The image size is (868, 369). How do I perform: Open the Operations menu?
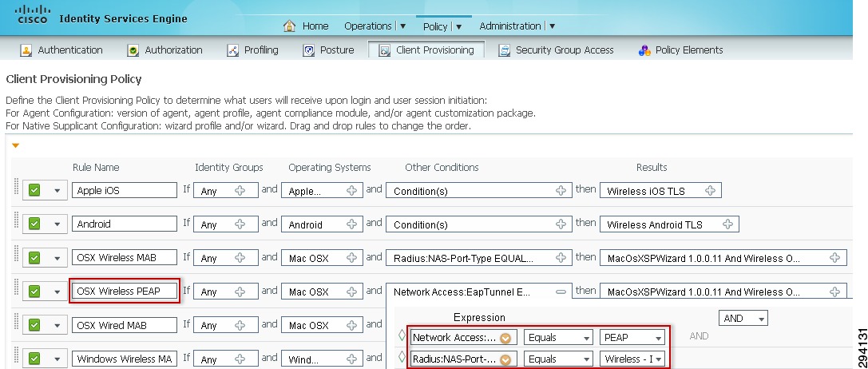point(375,26)
